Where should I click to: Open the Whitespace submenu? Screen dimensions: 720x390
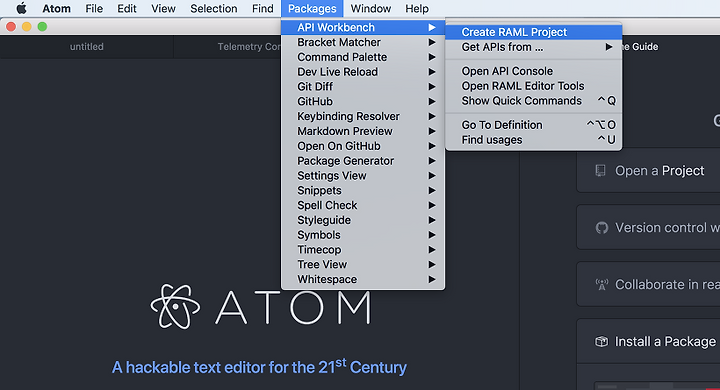coord(363,279)
